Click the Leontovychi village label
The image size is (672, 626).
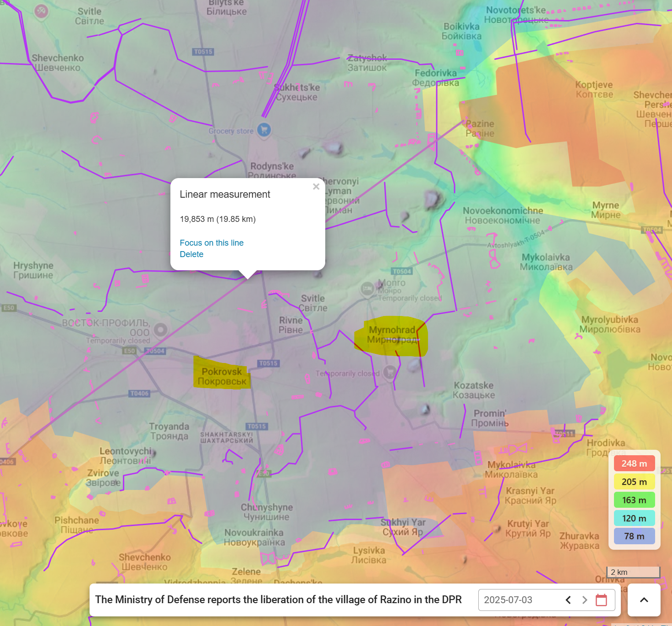pyautogui.click(x=125, y=456)
